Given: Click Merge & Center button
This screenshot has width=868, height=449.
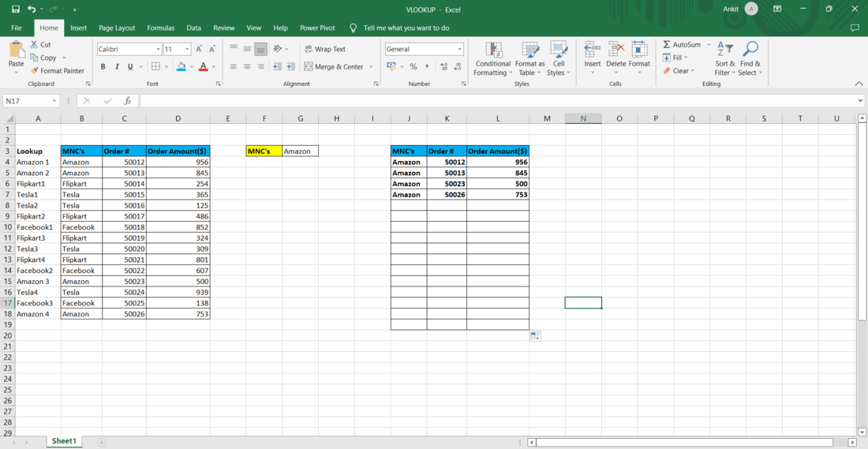Looking at the screenshot, I should pos(334,66).
